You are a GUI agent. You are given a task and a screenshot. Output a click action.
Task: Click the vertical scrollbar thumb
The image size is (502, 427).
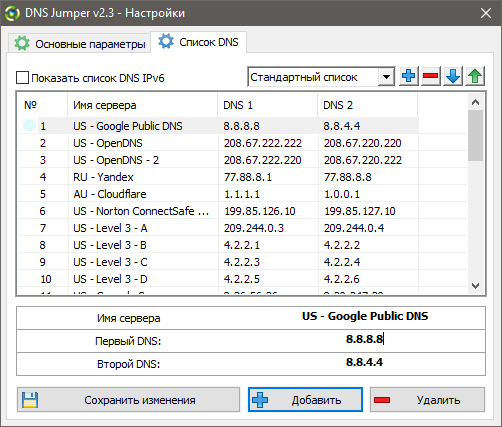(476, 136)
